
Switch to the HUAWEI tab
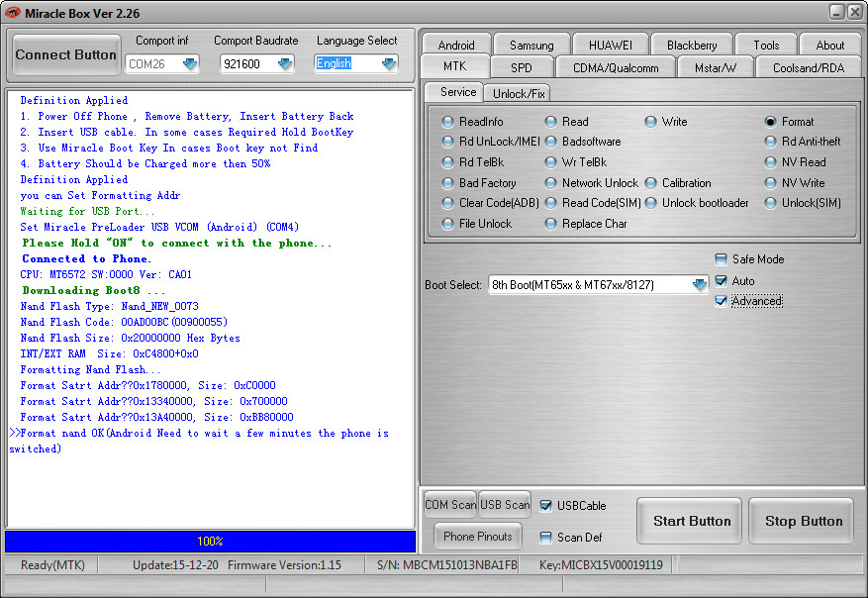pyautogui.click(x=610, y=45)
